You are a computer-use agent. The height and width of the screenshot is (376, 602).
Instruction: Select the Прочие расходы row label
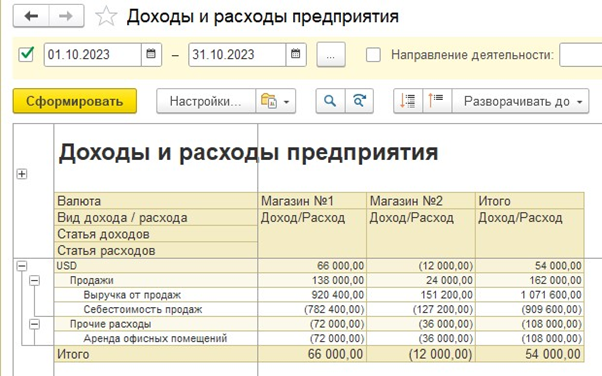(111, 324)
